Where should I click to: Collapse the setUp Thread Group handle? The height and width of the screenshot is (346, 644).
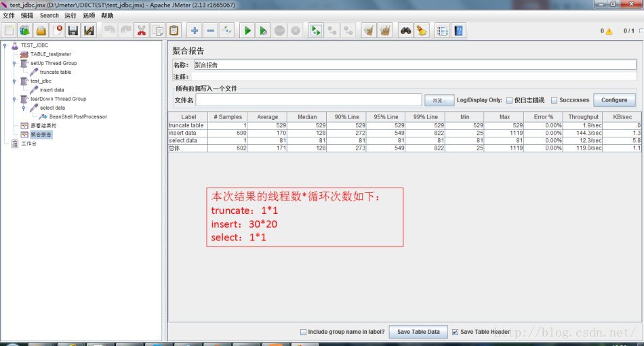[14, 63]
